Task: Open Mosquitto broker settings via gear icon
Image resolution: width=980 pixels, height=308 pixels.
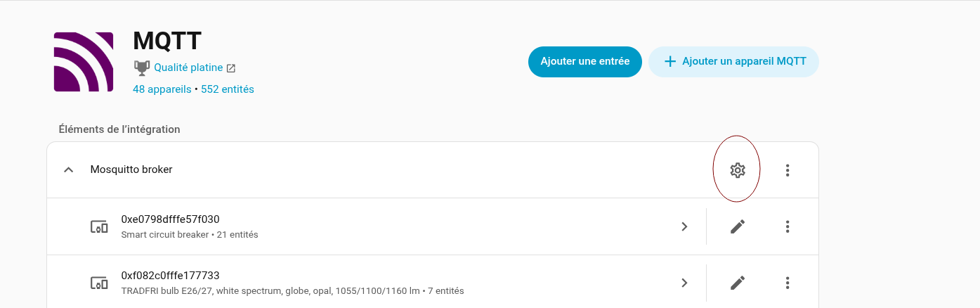Action: click(737, 170)
